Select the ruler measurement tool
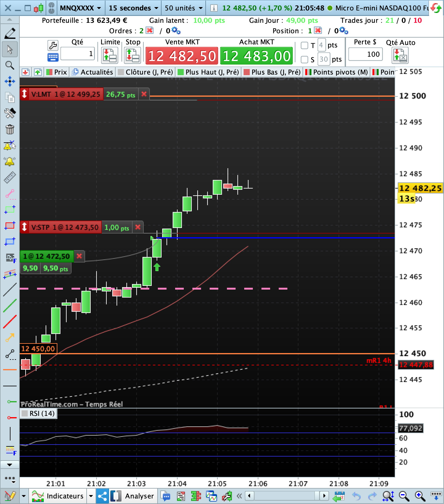Image resolution: width=444 pixels, height=504 pixels. [10, 177]
